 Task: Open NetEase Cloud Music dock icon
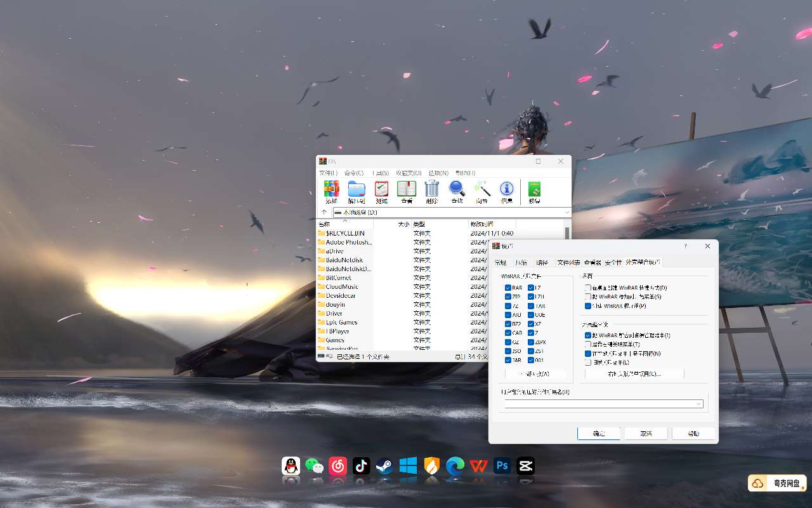(x=337, y=466)
